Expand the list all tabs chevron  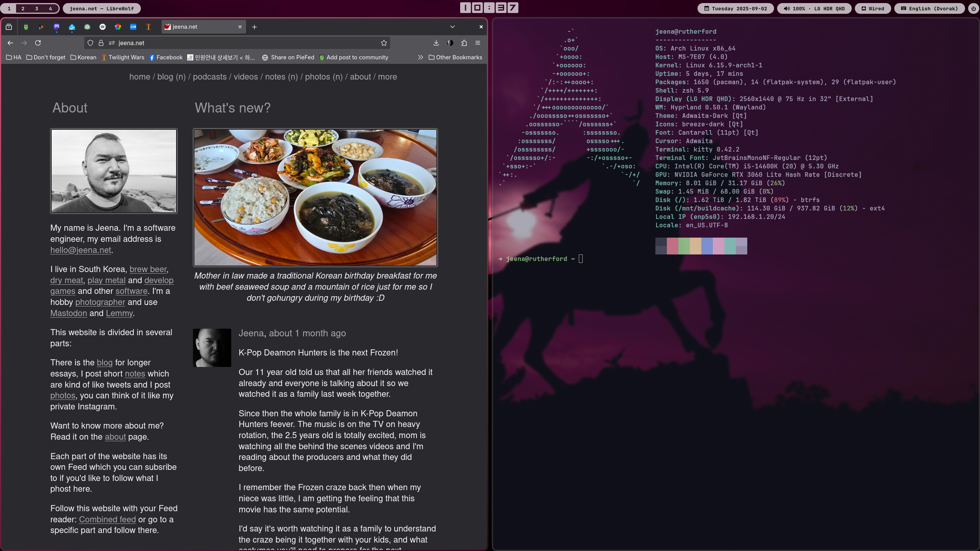452,27
